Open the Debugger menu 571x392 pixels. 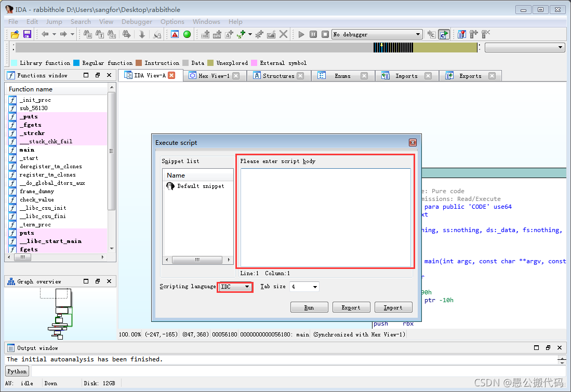(137, 22)
